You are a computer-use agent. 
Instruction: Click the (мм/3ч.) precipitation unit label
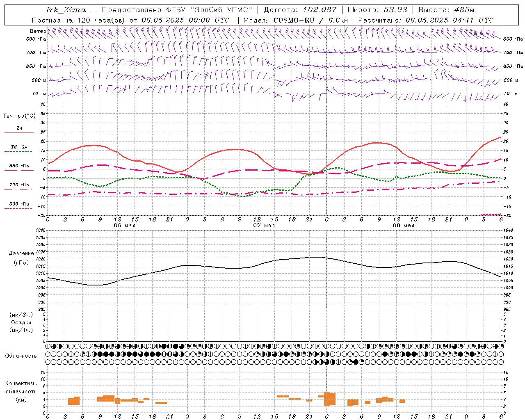[21, 315]
